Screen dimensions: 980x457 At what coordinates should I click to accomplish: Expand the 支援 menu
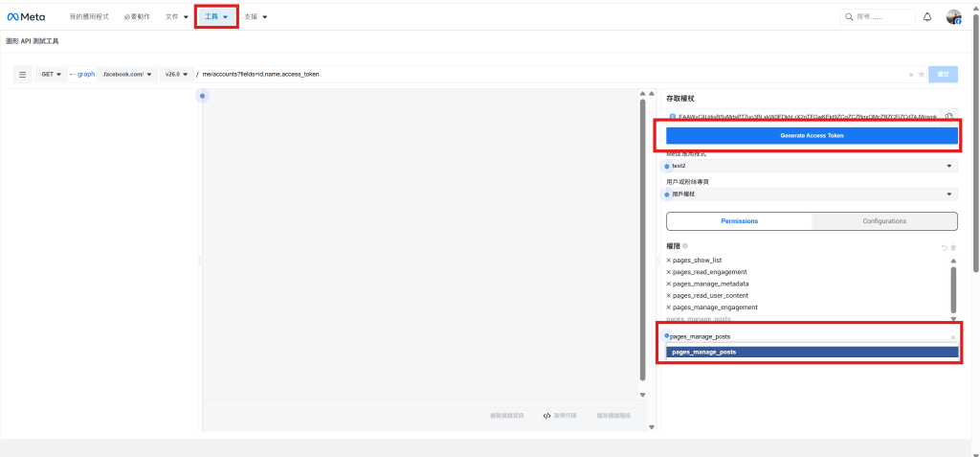click(256, 17)
